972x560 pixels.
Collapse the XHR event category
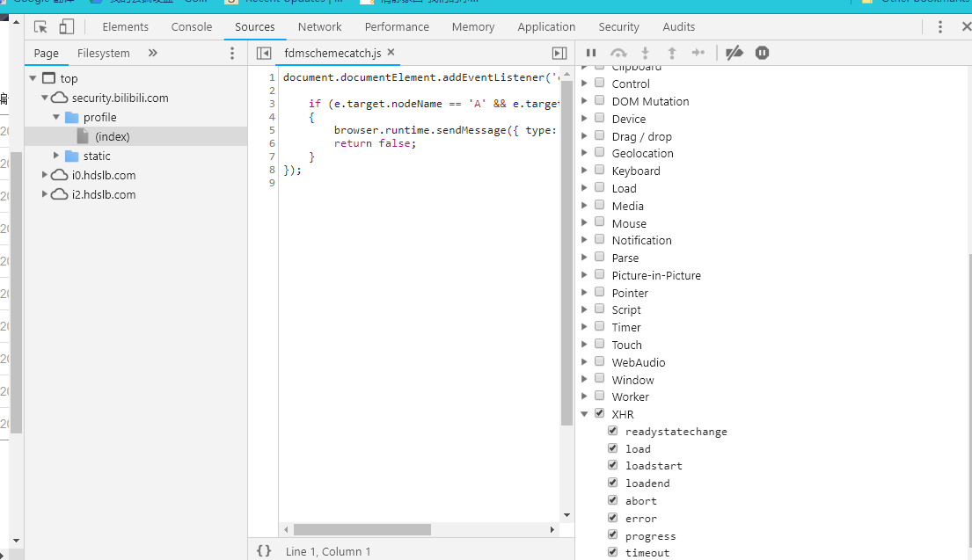pyautogui.click(x=586, y=414)
